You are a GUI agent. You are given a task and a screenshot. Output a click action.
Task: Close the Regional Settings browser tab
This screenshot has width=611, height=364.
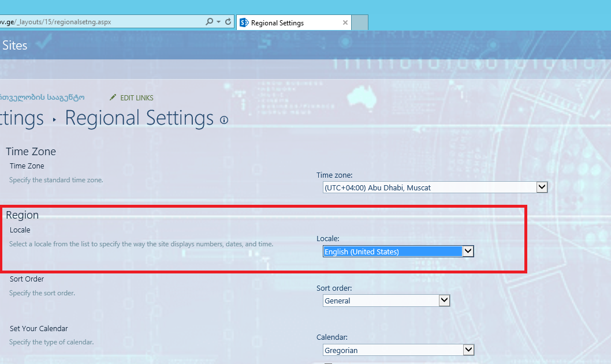[x=345, y=22]
